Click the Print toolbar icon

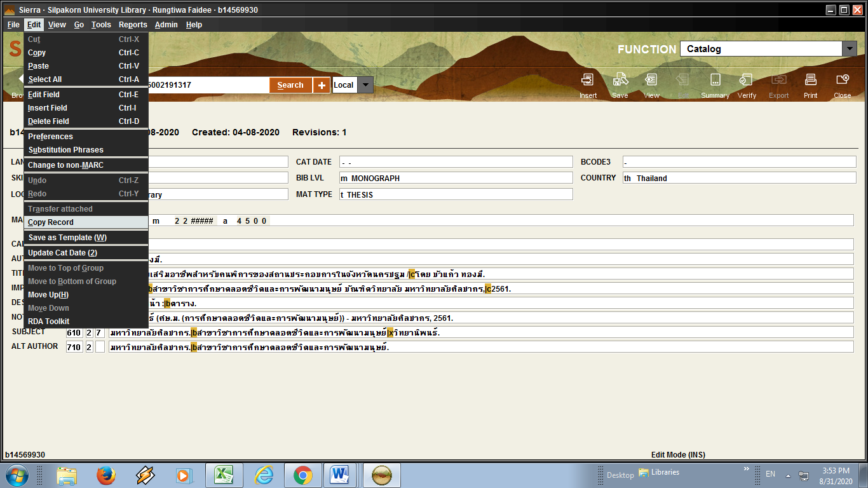pos(810,86)
